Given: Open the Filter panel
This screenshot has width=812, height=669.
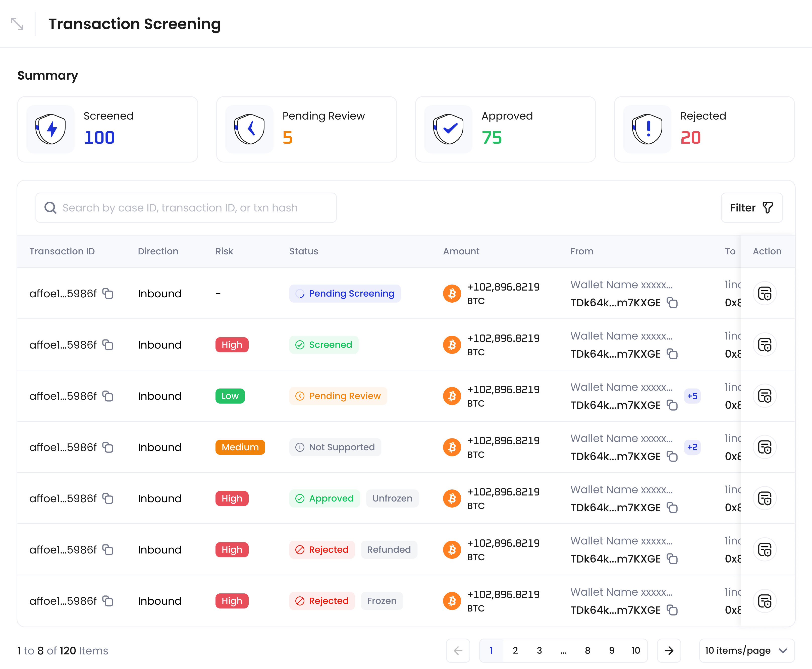Looking at the screenshot, I should coord(751,208).
